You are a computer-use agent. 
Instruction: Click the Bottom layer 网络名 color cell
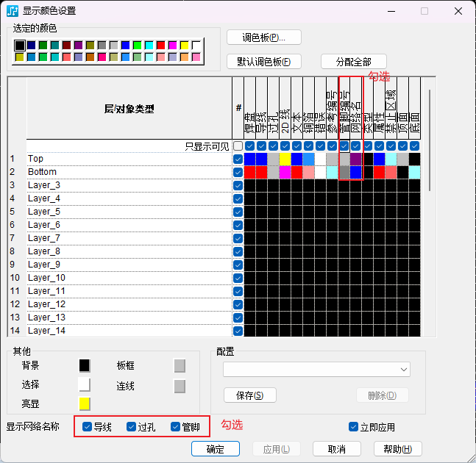pos(356,172)
